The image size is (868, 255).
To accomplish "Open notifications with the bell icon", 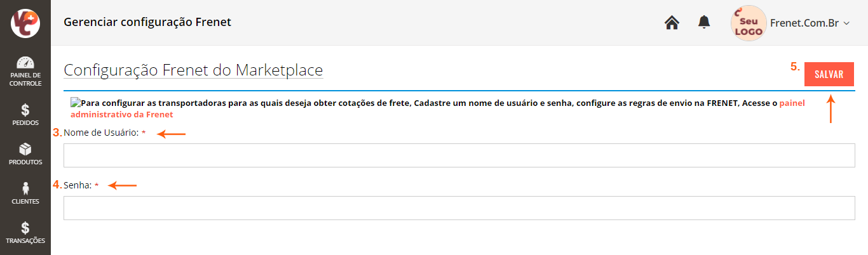I will (703, 23).
